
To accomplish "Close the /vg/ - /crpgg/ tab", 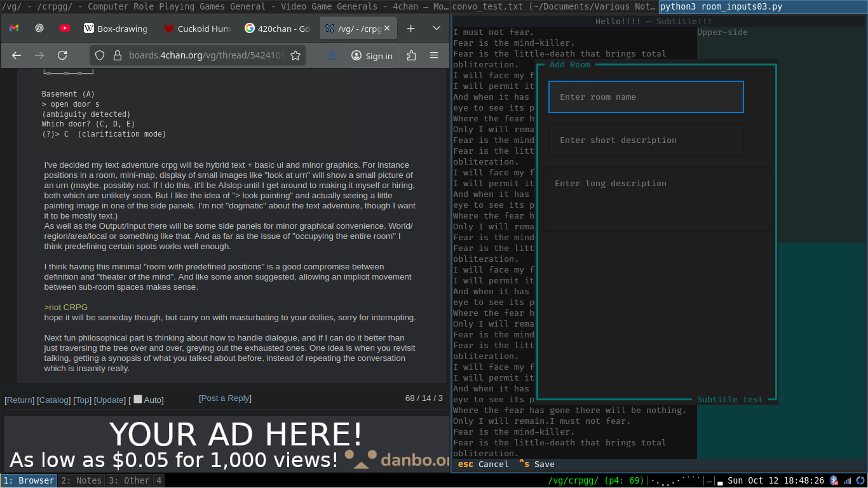I will tap(386, 28).
